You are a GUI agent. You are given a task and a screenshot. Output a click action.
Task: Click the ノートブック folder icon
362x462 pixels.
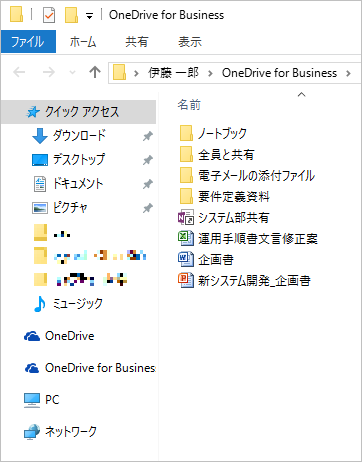(186, 133)
